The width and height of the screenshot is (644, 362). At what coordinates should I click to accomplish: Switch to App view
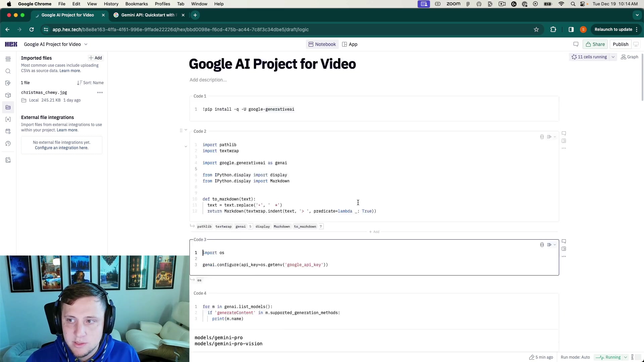pyautogui.click(x=350, y=44)
